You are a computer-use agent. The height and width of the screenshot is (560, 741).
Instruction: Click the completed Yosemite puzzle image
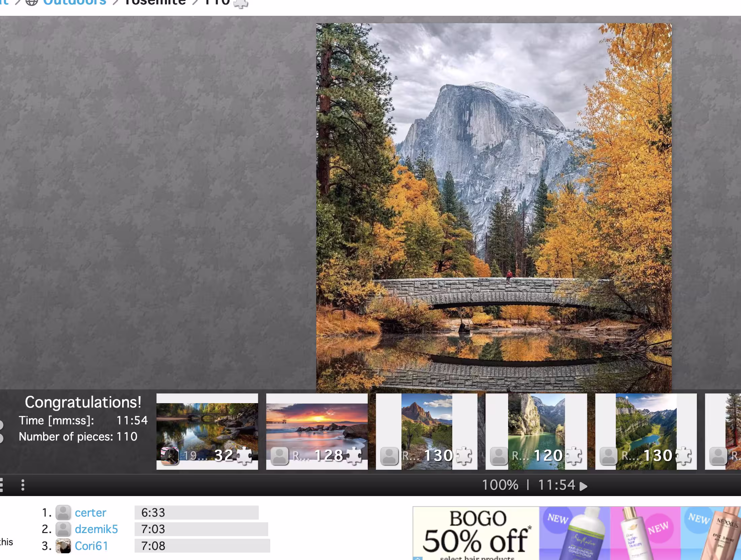click(x=494, y=207)
